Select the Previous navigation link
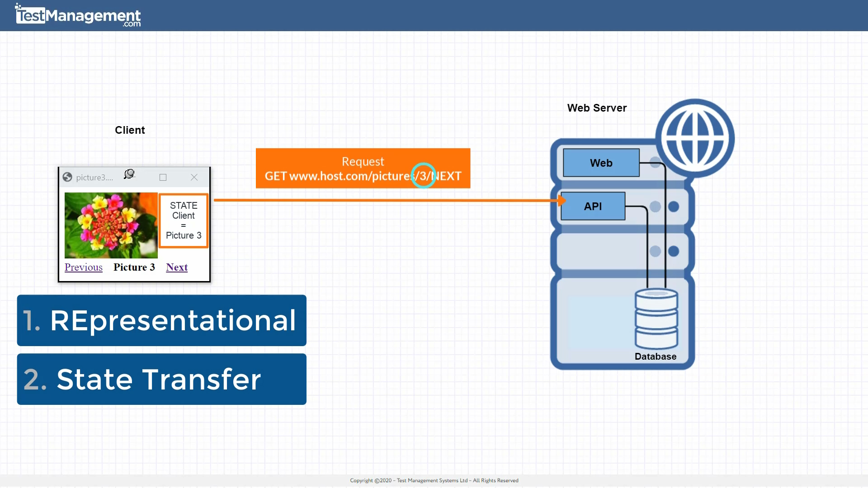 tap(84, 267)
